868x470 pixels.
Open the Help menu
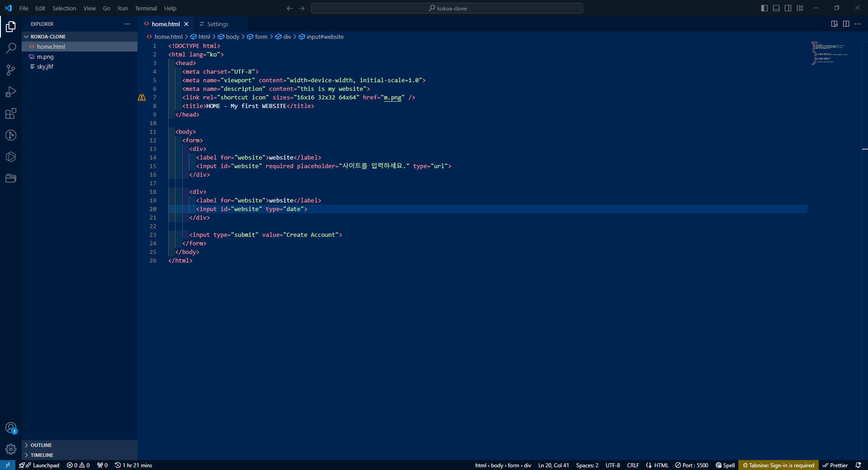[170, 8]
